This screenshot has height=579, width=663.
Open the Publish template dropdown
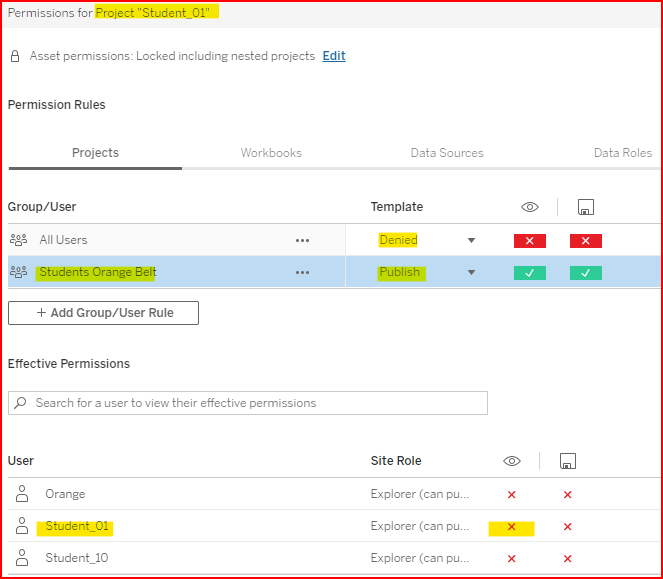point(471,272)
